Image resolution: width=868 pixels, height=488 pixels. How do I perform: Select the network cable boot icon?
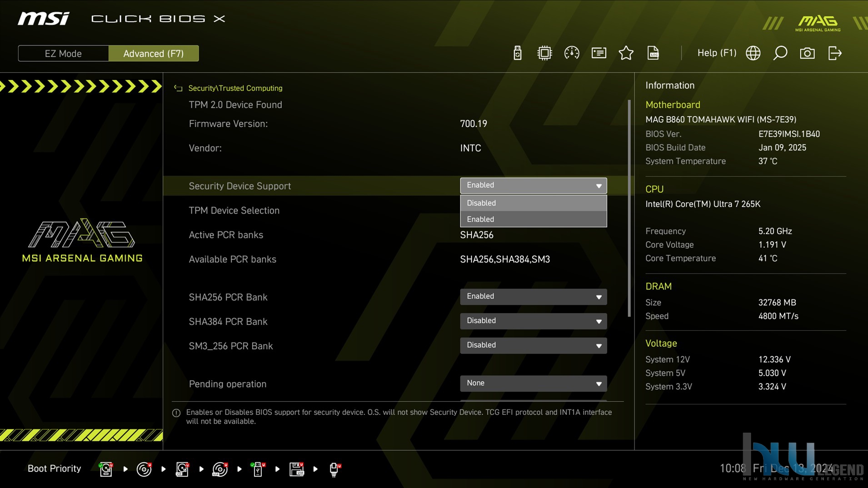coord(335,469)
